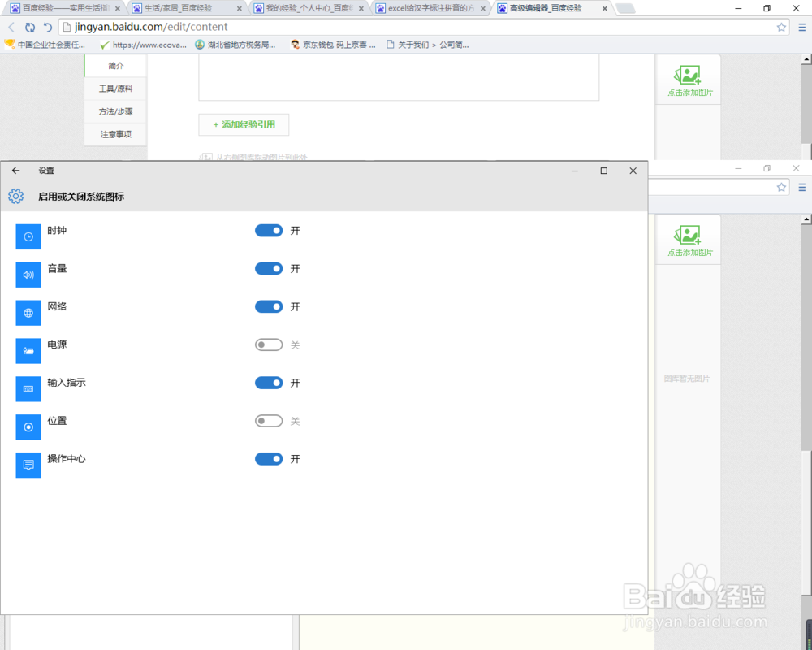
Task: Close the 百度经验——实用生活指南 tab
Action: 118,9
